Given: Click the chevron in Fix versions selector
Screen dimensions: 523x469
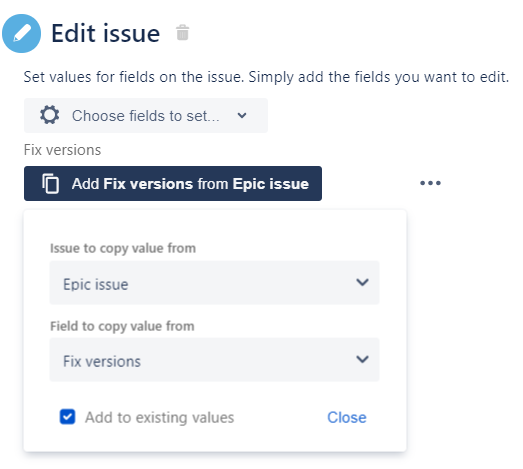Looking at the screenshot, I should [x=362, y=359].
